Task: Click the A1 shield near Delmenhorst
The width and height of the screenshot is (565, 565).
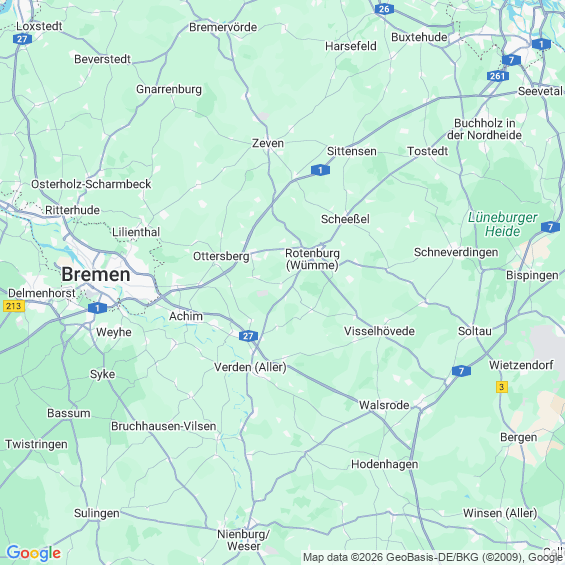Action: (97, 308)
